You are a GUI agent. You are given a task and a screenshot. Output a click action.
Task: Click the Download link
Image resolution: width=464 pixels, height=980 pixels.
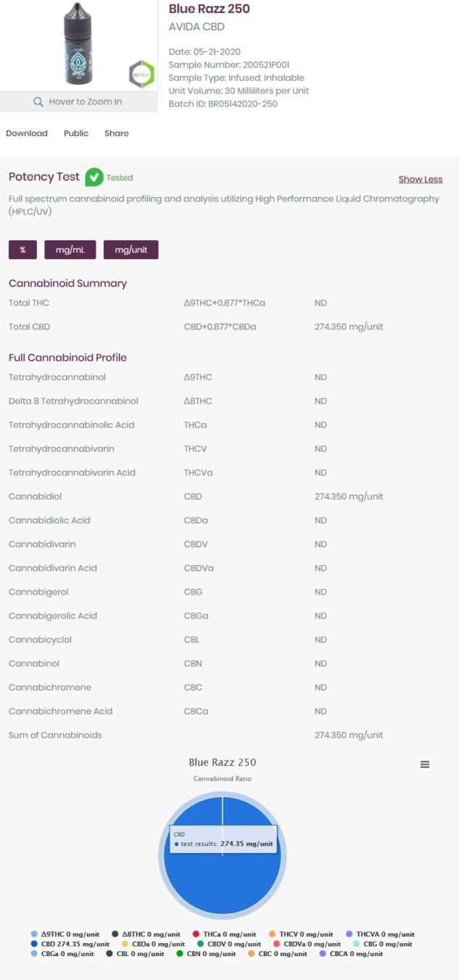click(27, 133)
